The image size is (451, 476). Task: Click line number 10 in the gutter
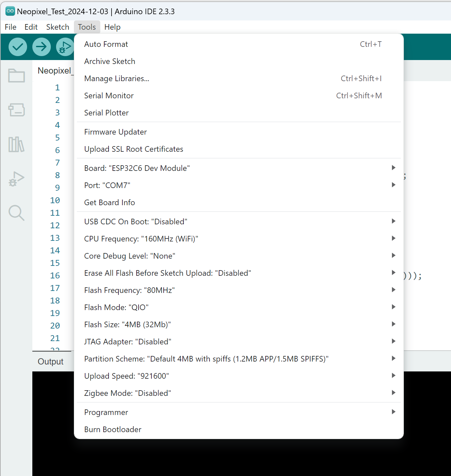pyautogui.click(x=55, y=200)
